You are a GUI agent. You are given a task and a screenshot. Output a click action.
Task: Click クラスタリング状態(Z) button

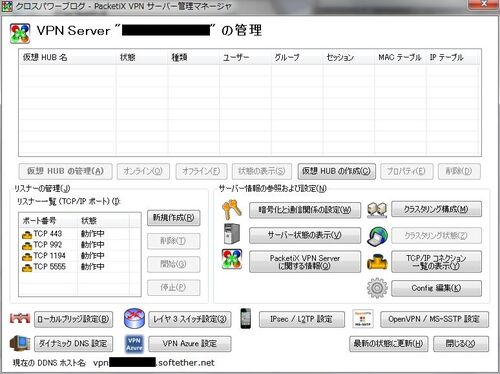pos(436,236)
